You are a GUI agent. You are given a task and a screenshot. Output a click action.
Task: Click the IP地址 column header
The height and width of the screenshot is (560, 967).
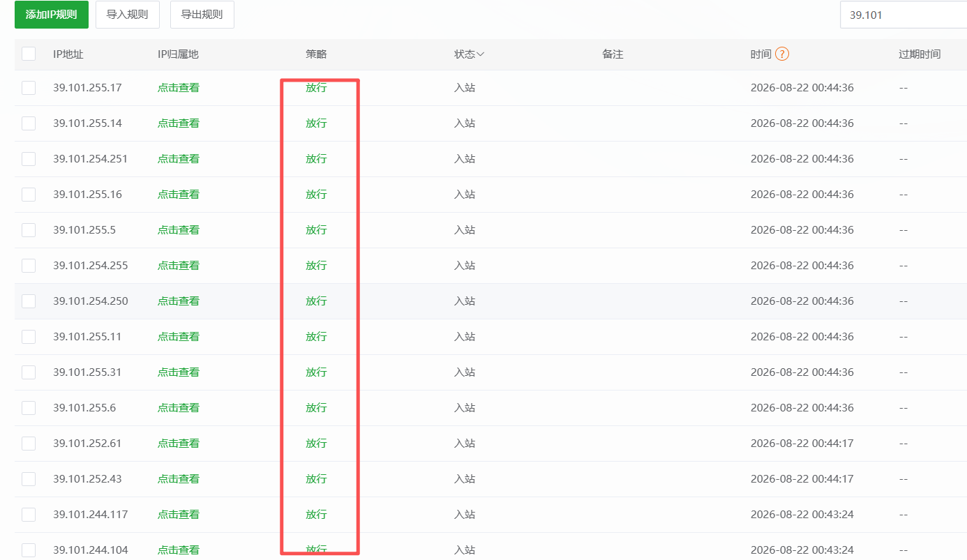[68, 54]
